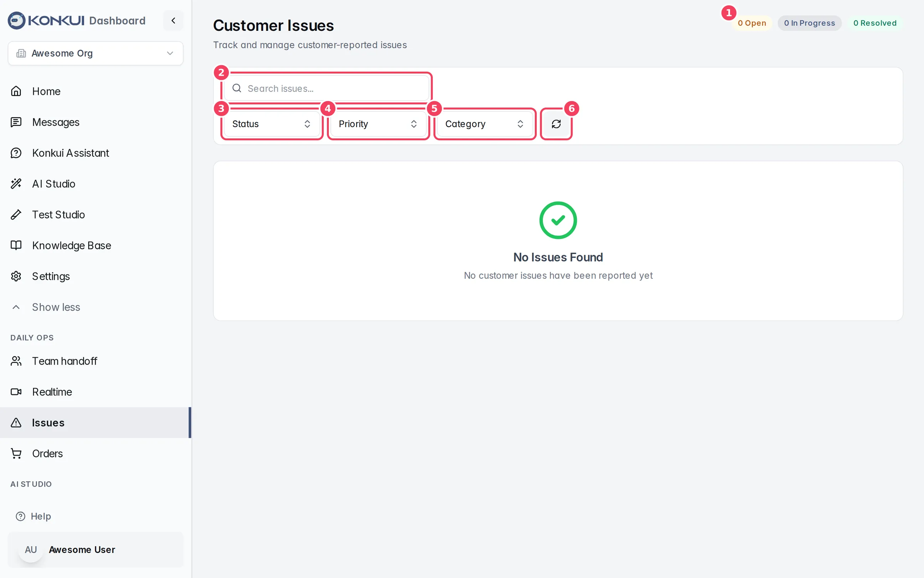Click the AU avatar circle

coord(31,550)
